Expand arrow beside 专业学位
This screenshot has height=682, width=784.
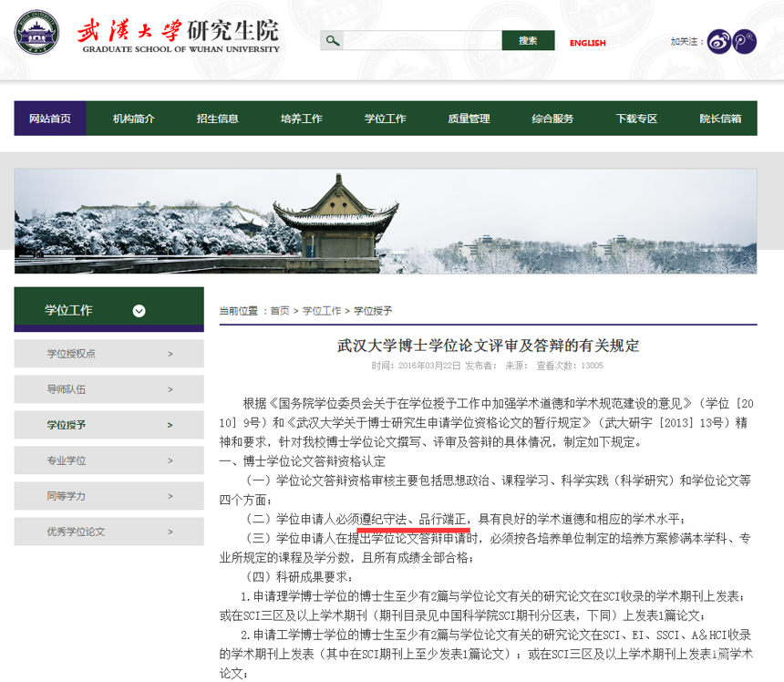170,460
